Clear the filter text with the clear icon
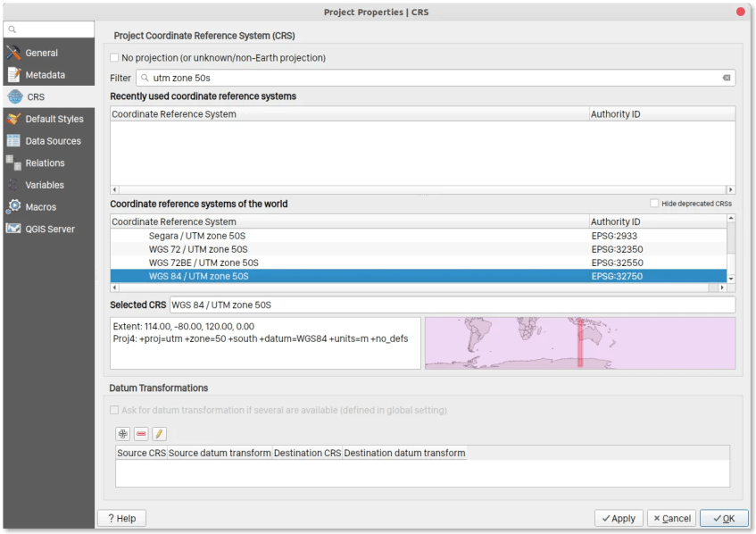 pos(727,78)
